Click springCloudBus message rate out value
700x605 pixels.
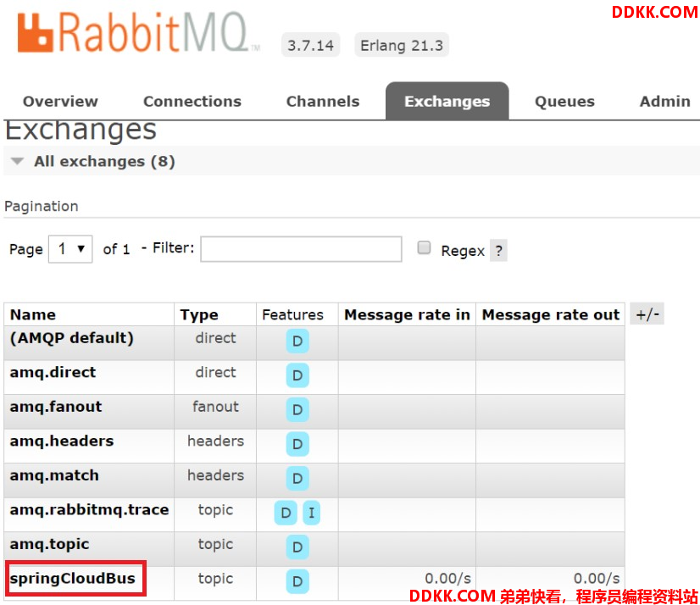coord(597,579)
